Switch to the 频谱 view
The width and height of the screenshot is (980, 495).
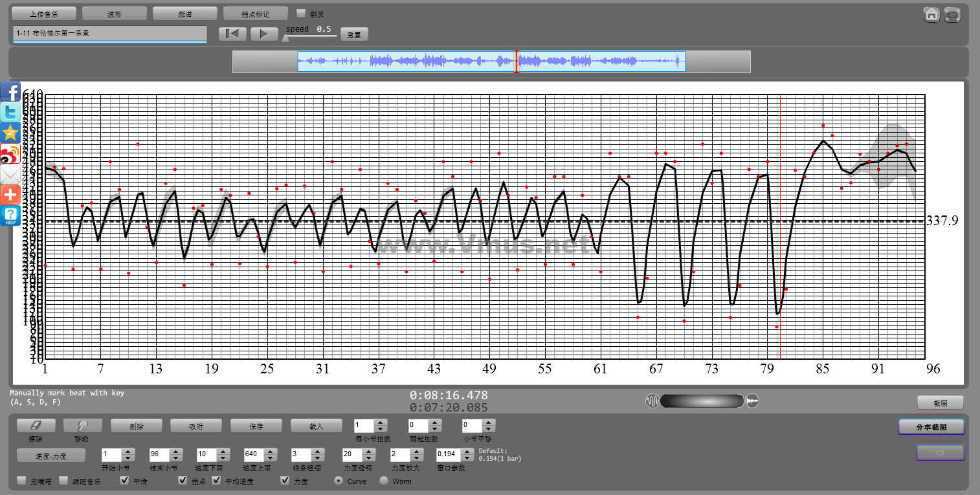click(x=184, y=13)
